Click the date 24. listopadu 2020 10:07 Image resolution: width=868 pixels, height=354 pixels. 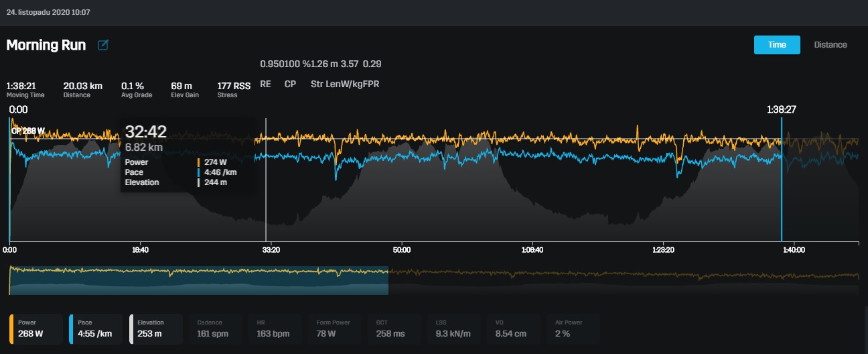coord(48,13)
